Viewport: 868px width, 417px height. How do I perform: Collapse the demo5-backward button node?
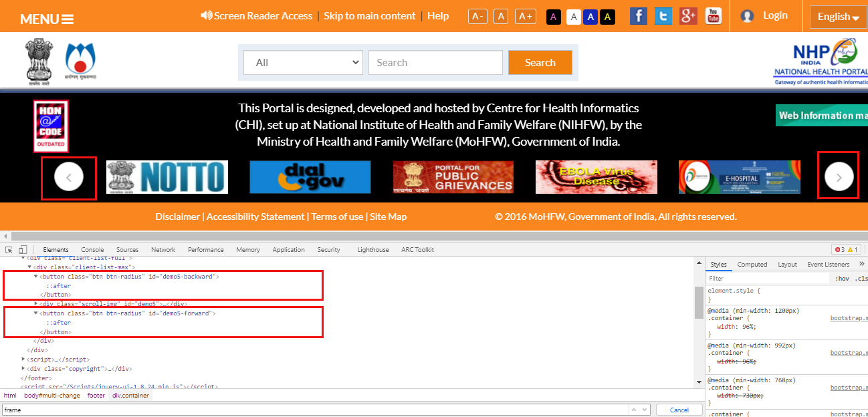tap(36, 276)
